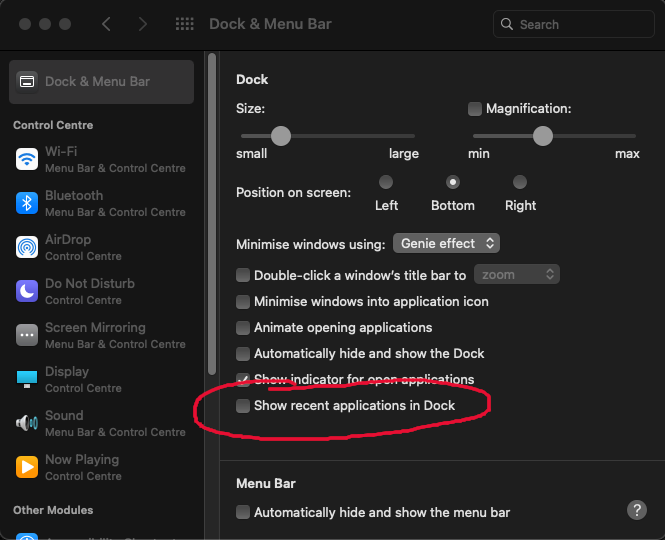Image resolution: width=665 pixels, height=540 pixels.
Task: Enable Automatically hide and show the Dock
Action: point(243,354)
